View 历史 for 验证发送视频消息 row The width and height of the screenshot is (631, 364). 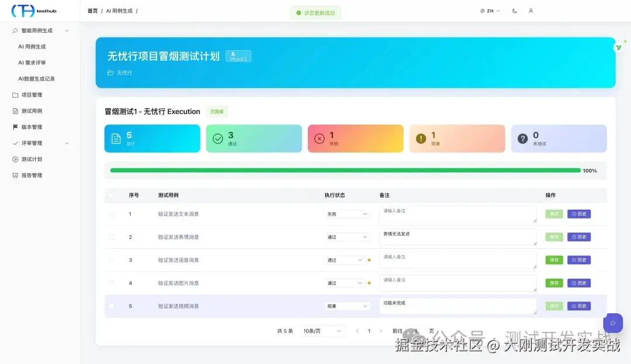tap(579, 306)
